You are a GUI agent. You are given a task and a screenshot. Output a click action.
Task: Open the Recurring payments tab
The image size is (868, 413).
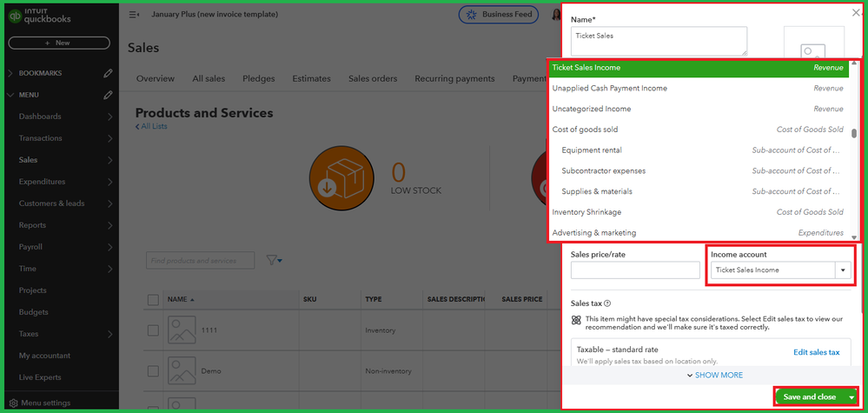[454, 78]
